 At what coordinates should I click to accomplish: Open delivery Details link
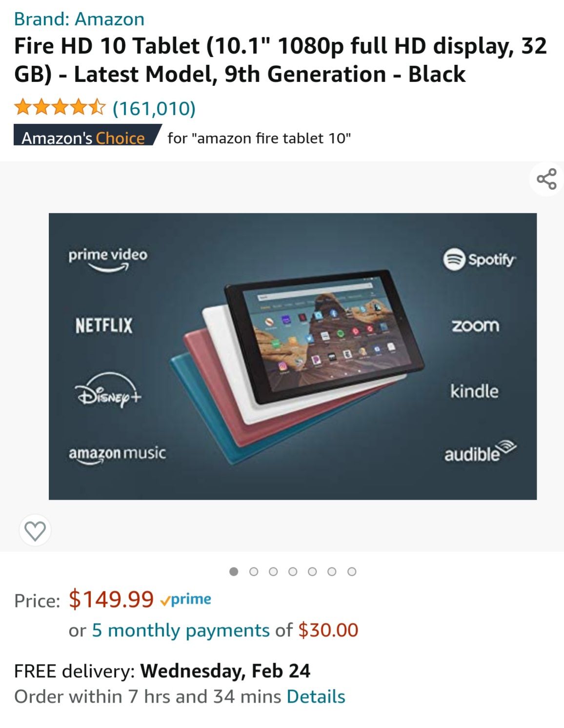point(316,696)
